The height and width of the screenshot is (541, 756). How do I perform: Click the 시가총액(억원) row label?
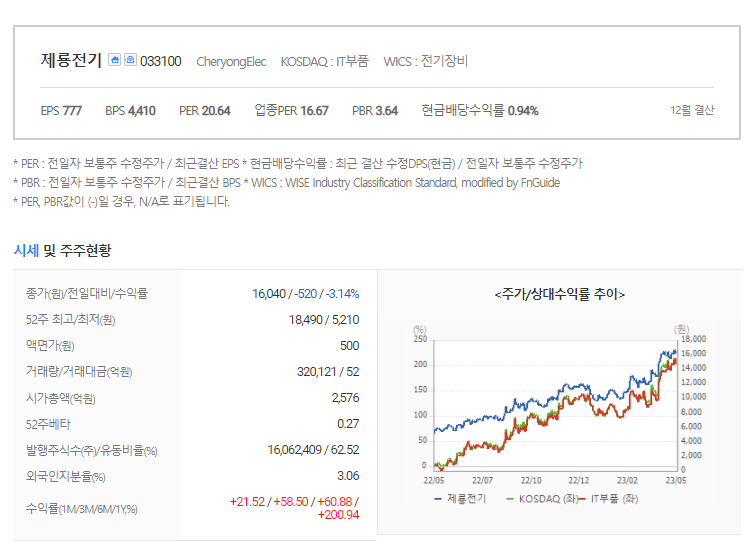(x=61, y=398)
